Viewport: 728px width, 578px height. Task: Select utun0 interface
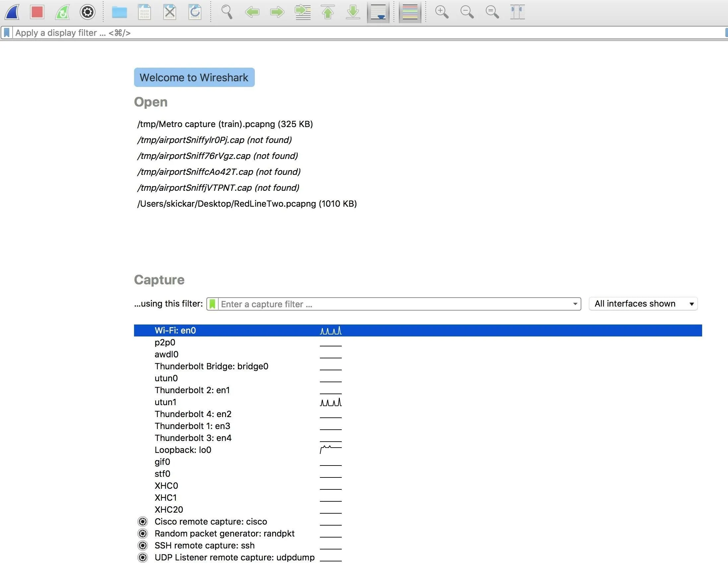tap(418, 378)
